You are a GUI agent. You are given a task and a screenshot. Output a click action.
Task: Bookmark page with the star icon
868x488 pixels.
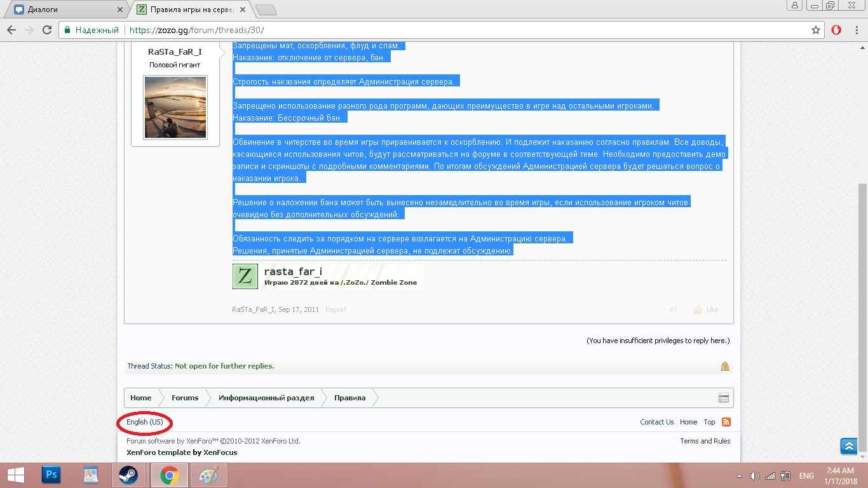tap(816, 30)
